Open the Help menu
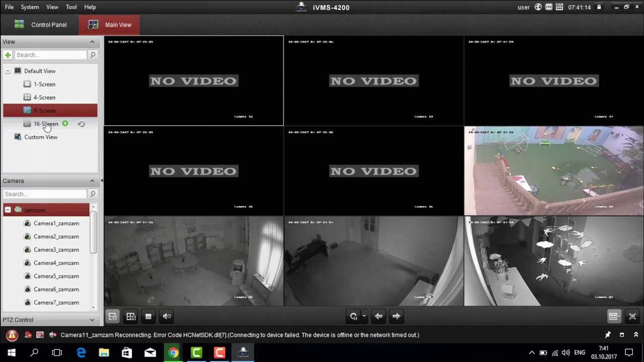This screenshot has width=644, height=362. pos(90,7)
